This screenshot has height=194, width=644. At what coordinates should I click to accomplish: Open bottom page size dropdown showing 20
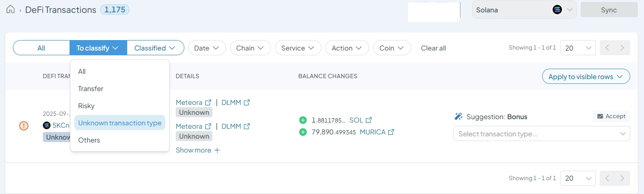click(578, 178)
